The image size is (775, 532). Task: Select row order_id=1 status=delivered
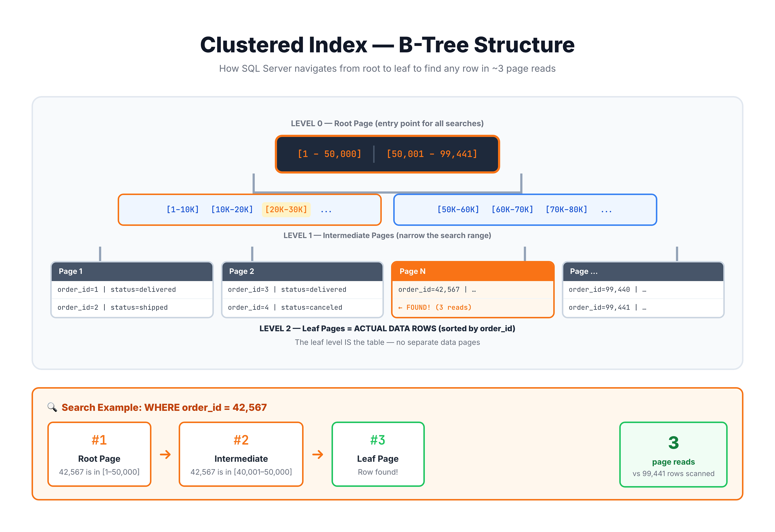(x=132, y=290)
